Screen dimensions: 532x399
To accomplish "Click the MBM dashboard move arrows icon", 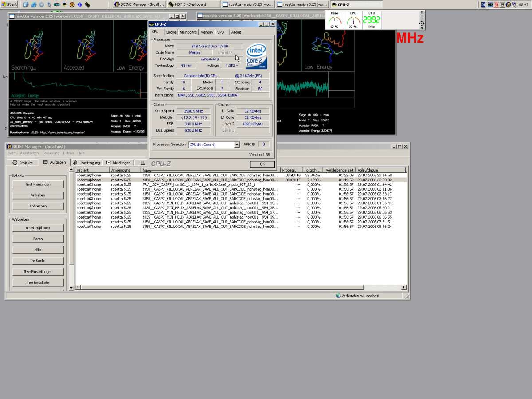I will tap(421, 23).
